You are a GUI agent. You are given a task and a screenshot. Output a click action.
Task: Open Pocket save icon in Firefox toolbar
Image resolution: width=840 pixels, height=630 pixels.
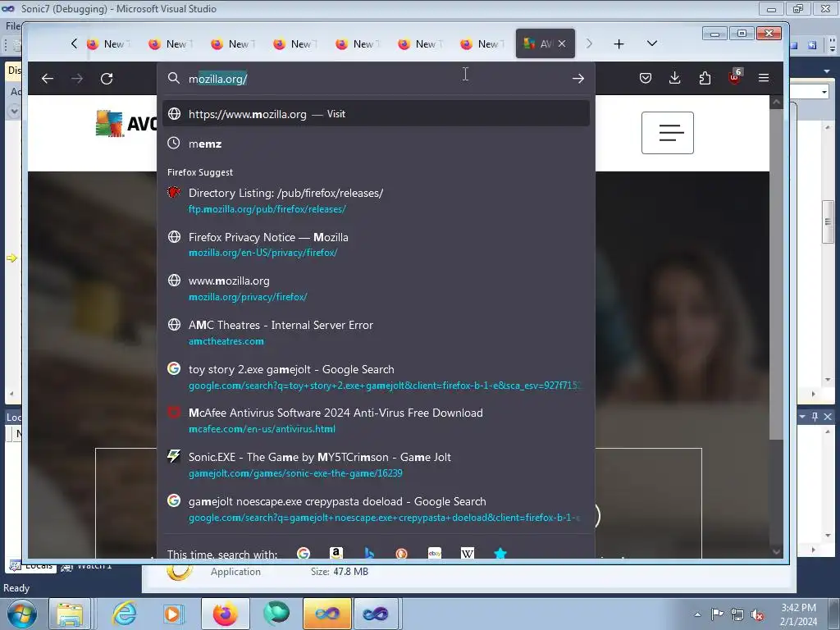[646, 78]
